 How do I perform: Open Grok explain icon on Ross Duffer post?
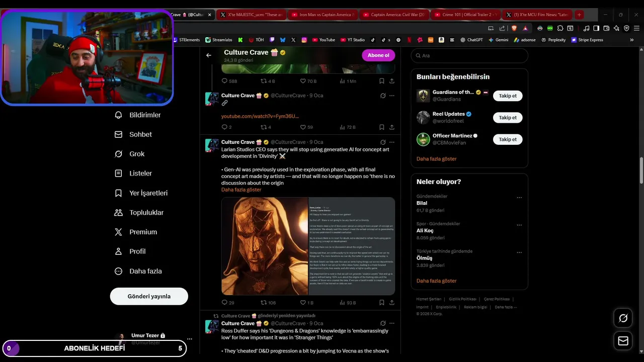[x=383, y=323]
